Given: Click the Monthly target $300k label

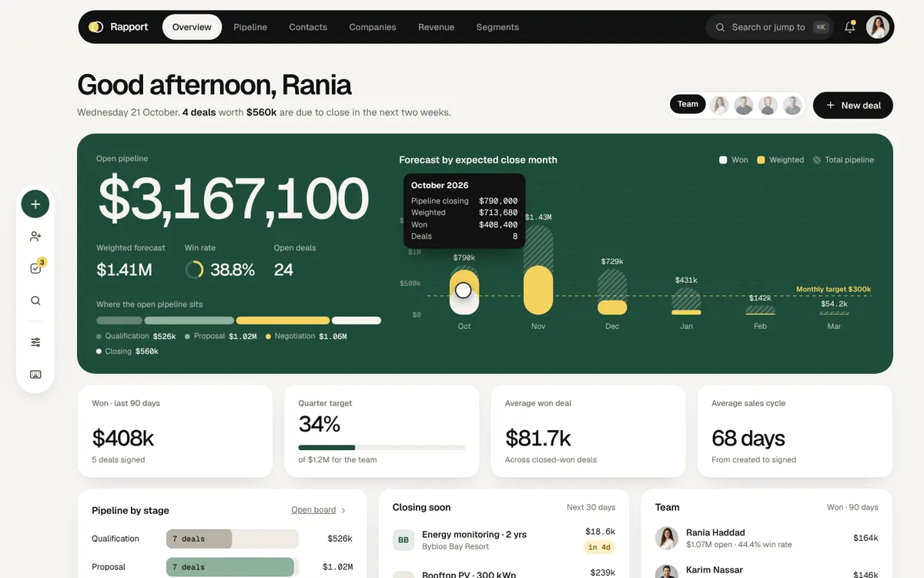Looking at the screenshot, I should pyautogui.click(x=833, y=289).
